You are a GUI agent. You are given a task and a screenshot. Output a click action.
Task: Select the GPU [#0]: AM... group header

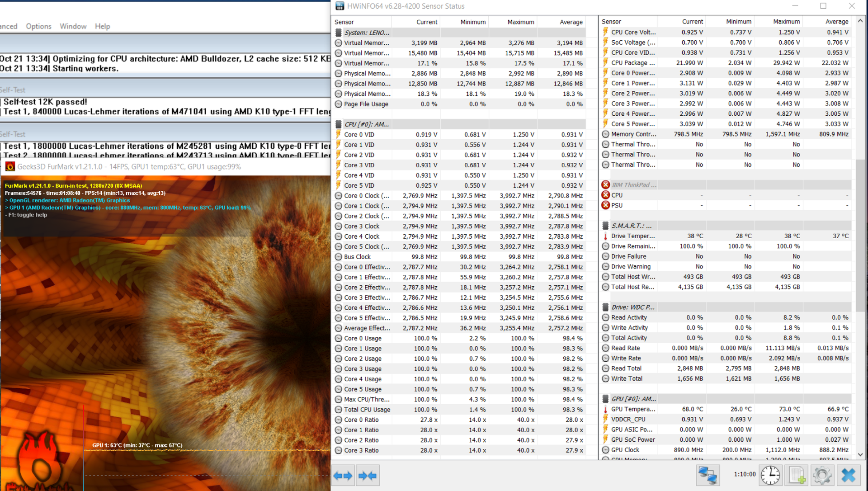click(x=726, y=399)
